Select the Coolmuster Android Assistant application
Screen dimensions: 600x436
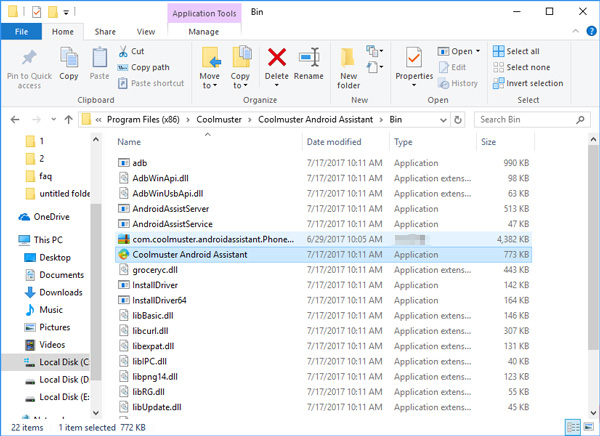pyautogui.click(x=323, y=255)
